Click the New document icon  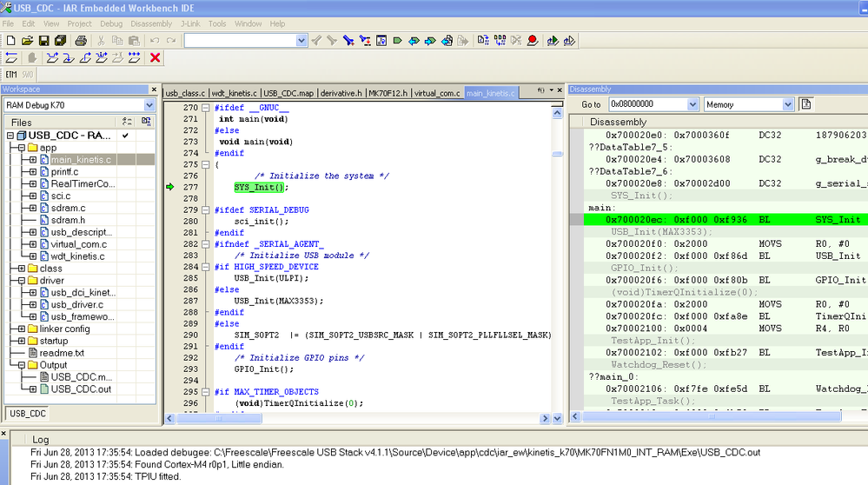point(10,41)
